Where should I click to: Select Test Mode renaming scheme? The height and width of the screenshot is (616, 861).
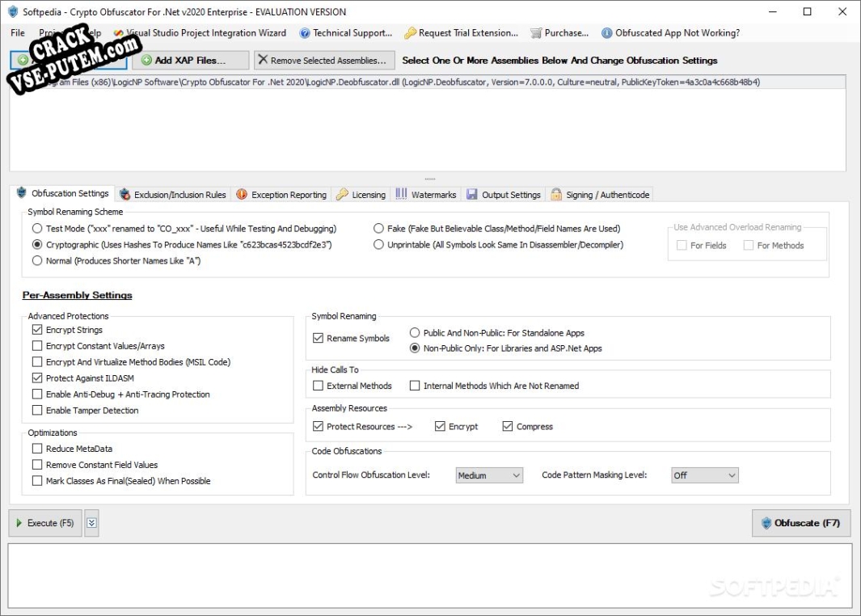[37, 229]
